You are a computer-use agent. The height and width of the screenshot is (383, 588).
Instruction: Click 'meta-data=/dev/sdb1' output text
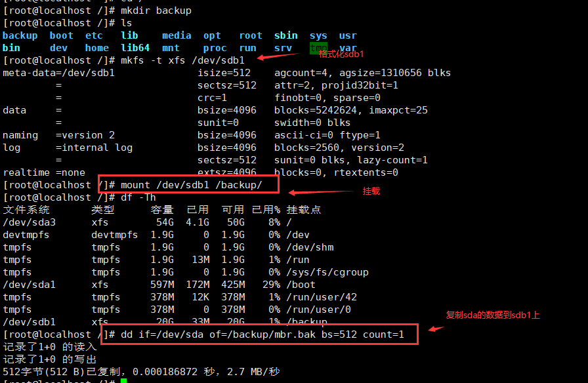(58, 73)
